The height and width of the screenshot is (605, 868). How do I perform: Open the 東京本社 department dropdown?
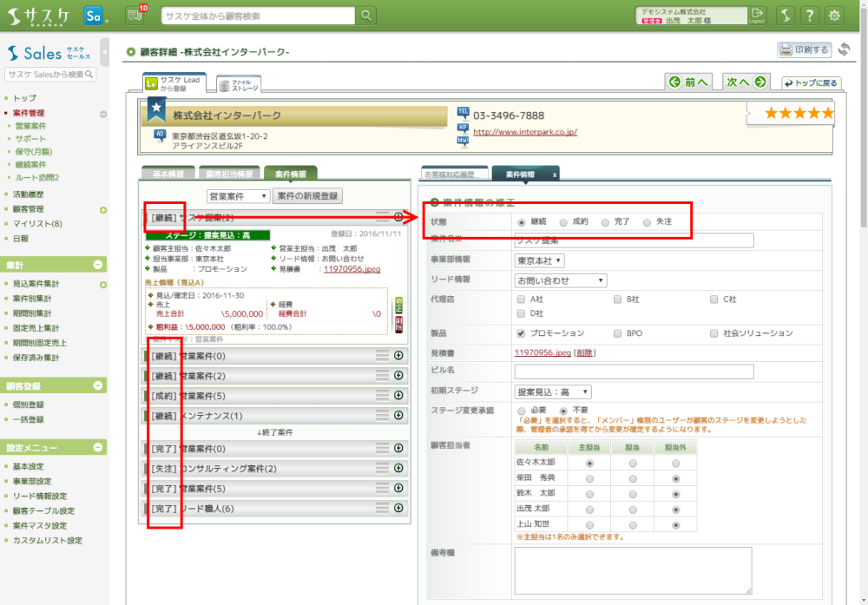[540, 260]
